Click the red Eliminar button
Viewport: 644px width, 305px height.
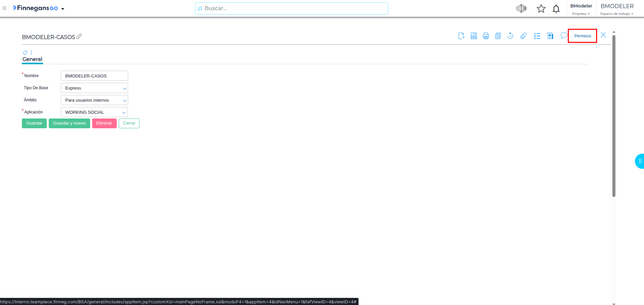pos(104,123)
